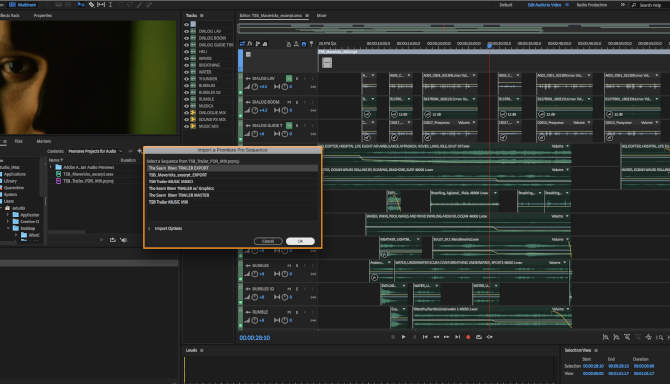Select the Time Selection tool in top toolbar
The height and width of the screenshot is (384, 670).
click(110, 5)
